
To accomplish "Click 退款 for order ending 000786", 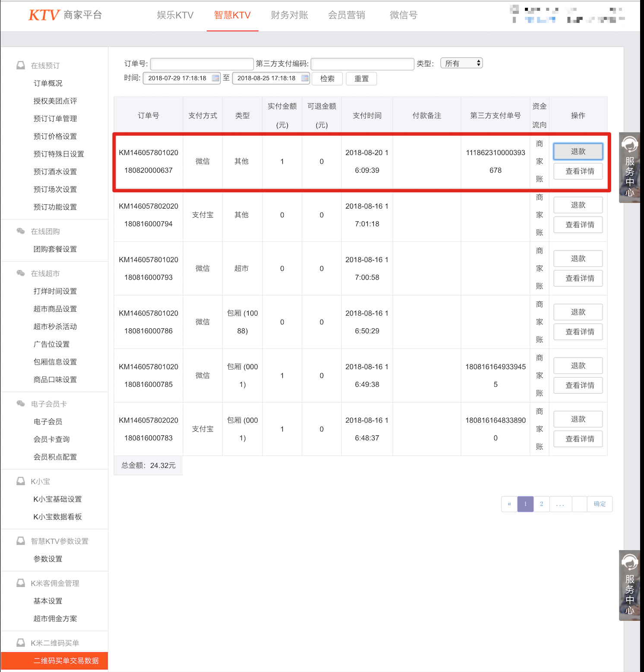I will click(578, 312).
